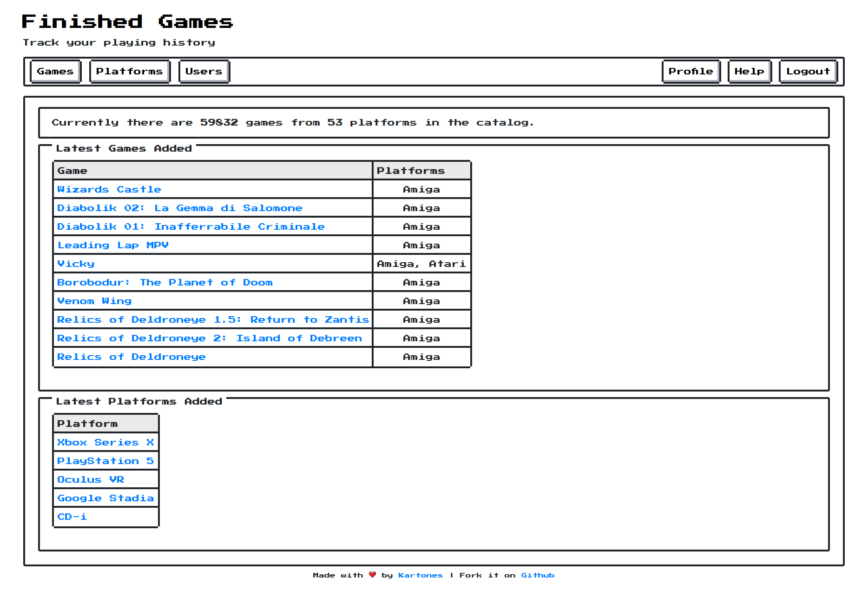This screenshot has height=591, width=868.
Task: Log out using the Logout button
Action: tap(808, 72)
